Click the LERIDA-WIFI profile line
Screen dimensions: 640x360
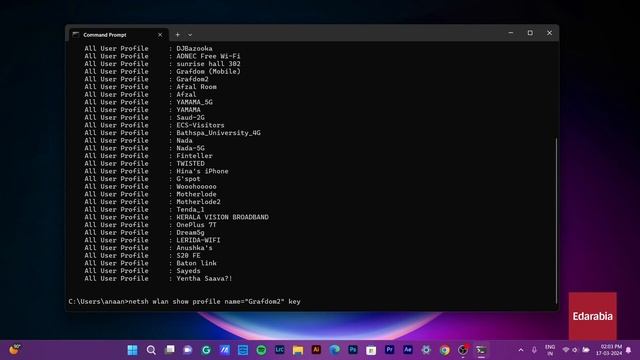(153, 240)
